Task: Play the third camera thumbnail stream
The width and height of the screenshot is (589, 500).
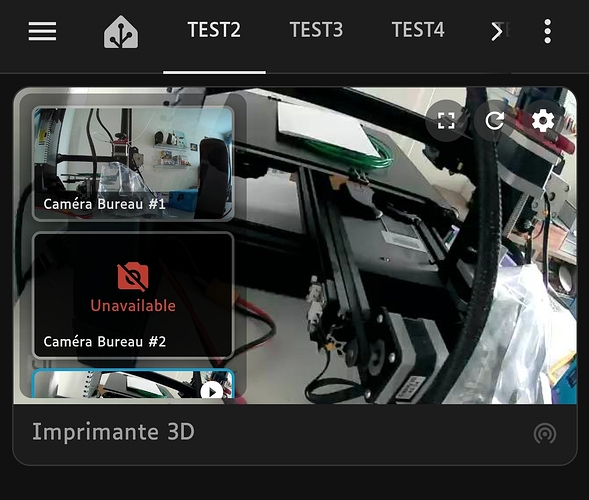Action: point(211,391)
